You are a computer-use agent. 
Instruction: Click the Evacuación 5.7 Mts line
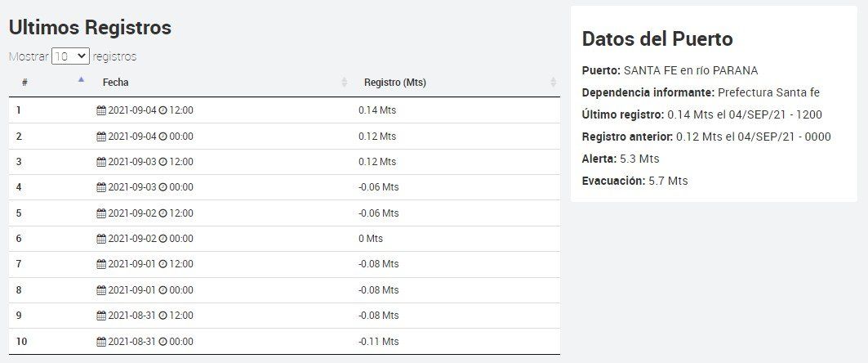click(x=634, y=181)
